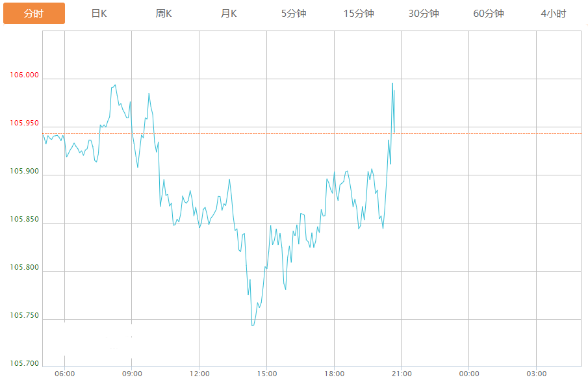Switch to the 4小时 chart tab
The width and height of the screenshot is (588, 384).
553,14
